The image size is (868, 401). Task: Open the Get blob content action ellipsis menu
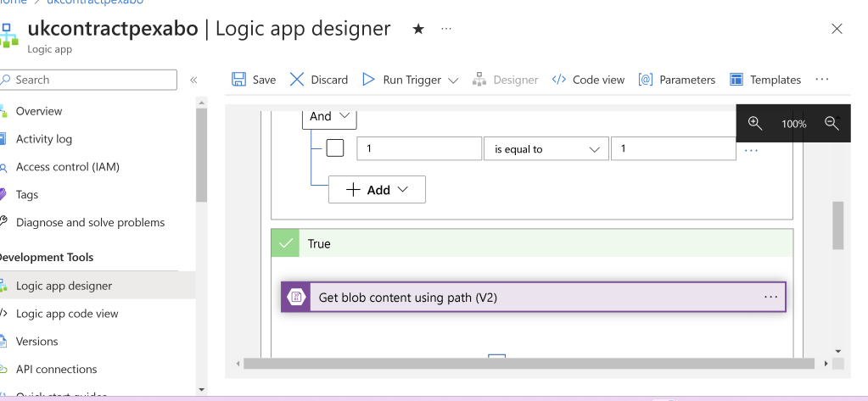tap(771, 297)
